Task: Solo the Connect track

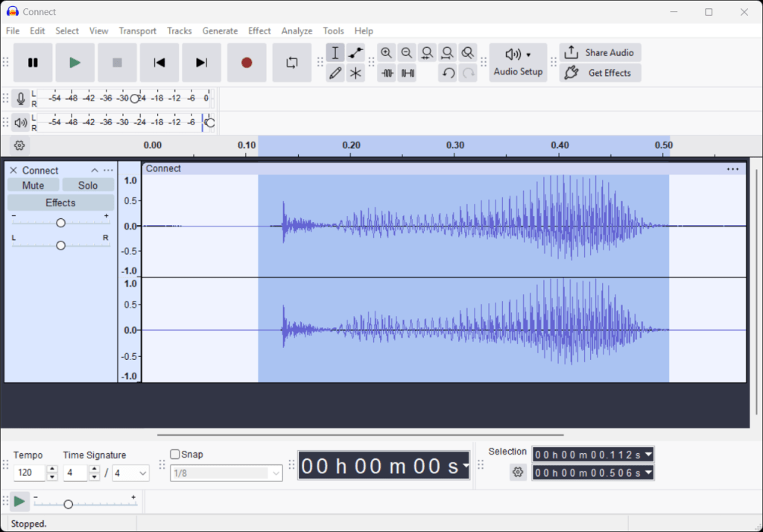Action: click(88, 186)
